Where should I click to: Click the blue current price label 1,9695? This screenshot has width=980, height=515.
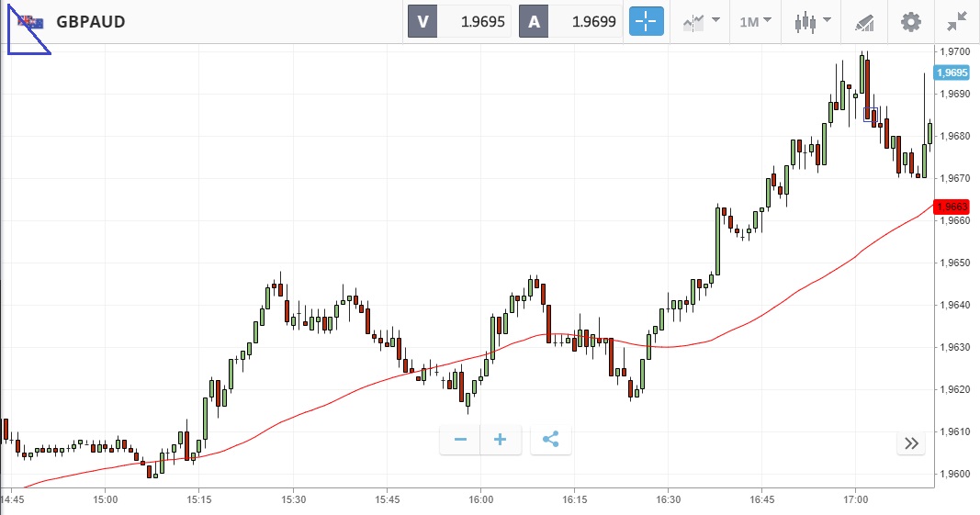coord(951,73)
